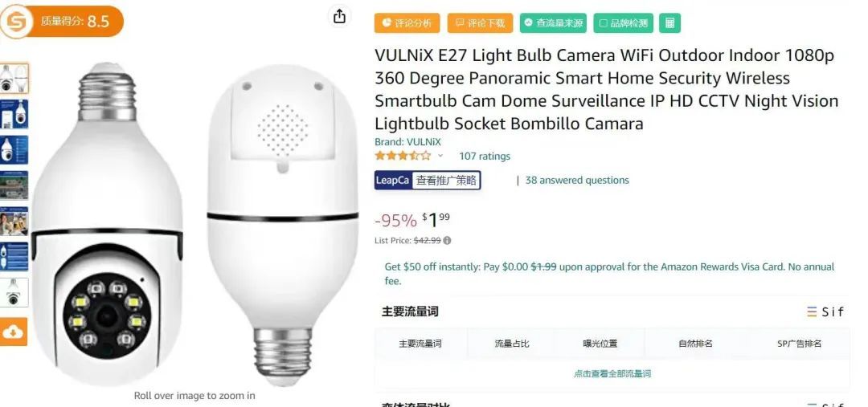Select the last camera thumbnail in the strip
This screenshot has height=407, width=868.
click(x=14, y=292)
